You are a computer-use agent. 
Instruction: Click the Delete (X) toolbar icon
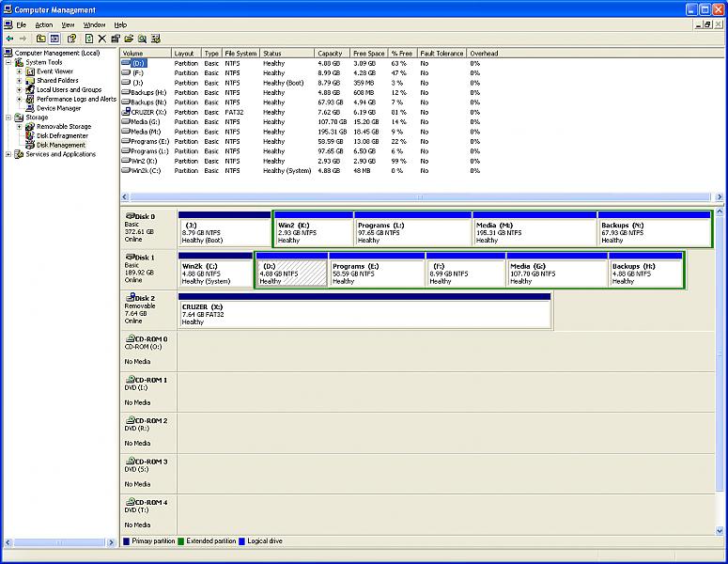[101, 39]
